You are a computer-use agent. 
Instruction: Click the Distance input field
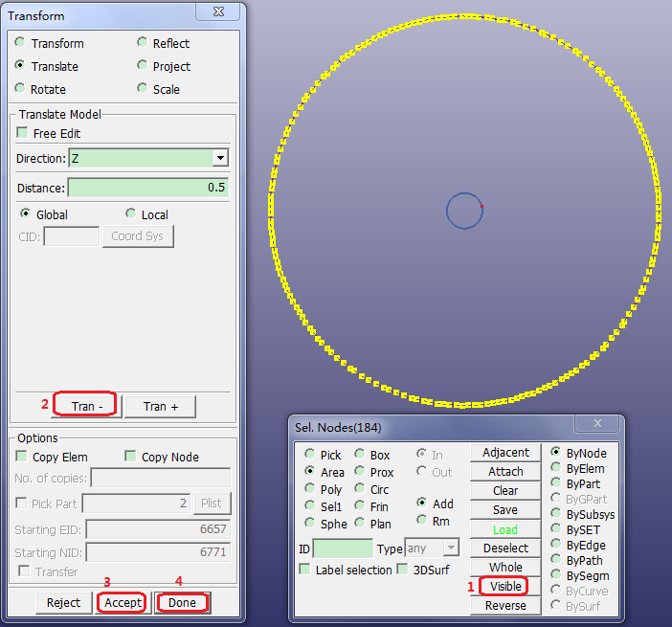147,188
